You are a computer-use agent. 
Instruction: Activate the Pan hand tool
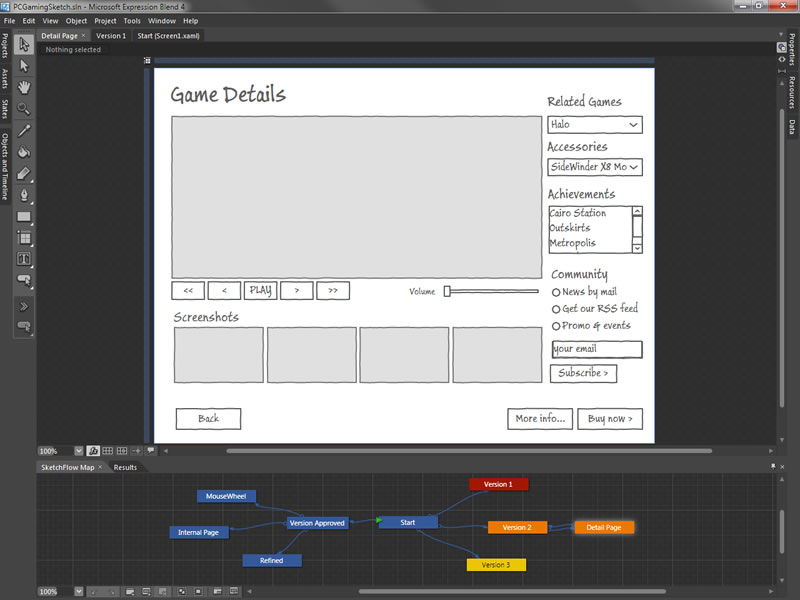point(24,87)
